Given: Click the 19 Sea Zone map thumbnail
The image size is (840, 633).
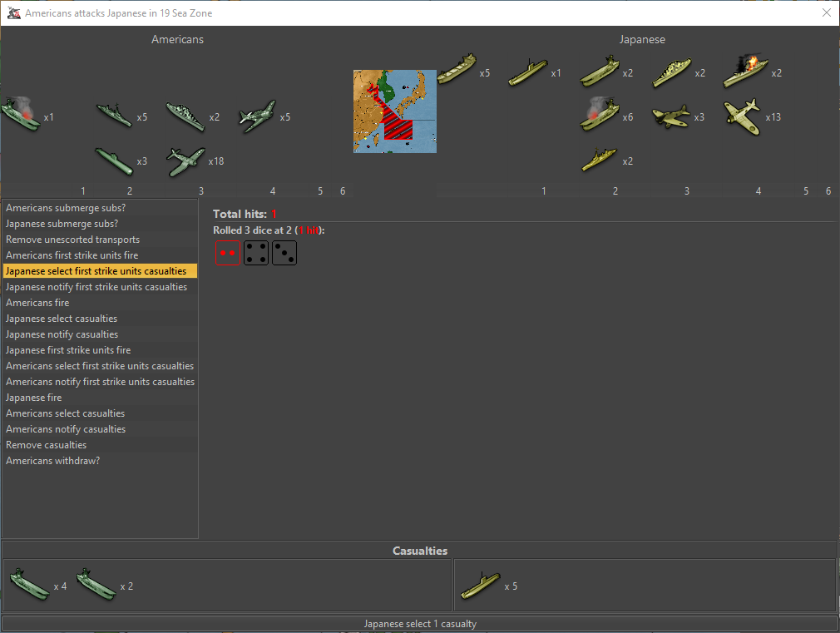Looking at the screenshot, I should [395, 111].
